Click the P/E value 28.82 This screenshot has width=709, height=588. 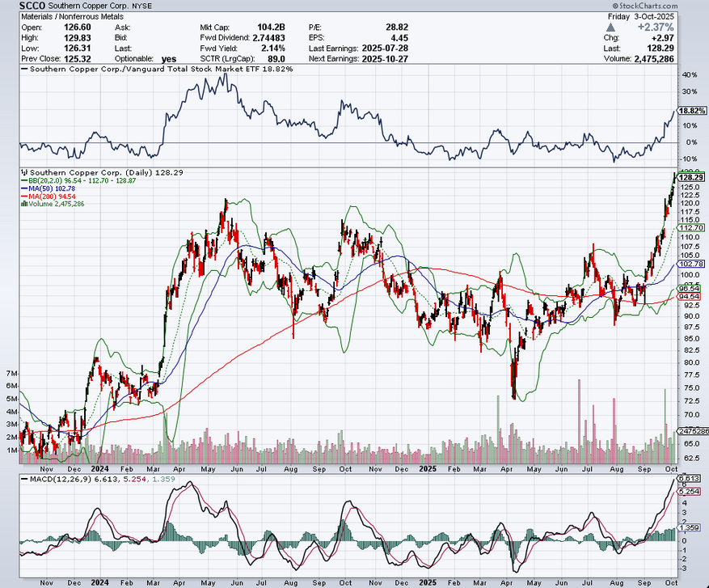pos(398,27)
